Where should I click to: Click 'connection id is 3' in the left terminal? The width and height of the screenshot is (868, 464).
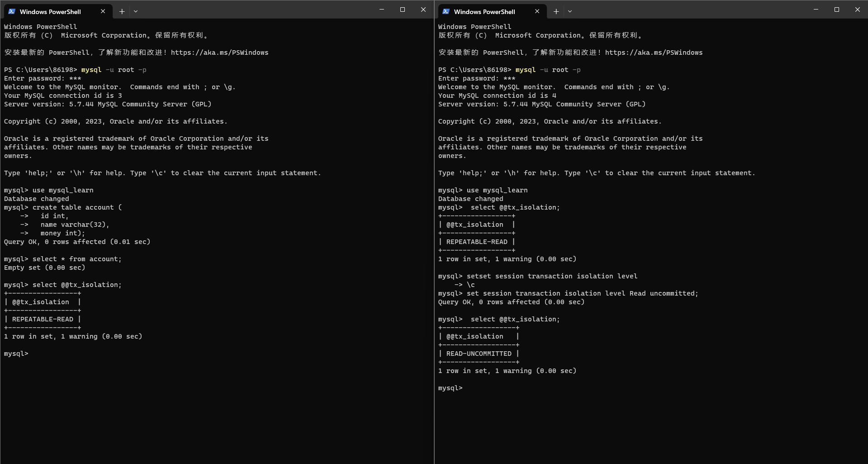85,96
